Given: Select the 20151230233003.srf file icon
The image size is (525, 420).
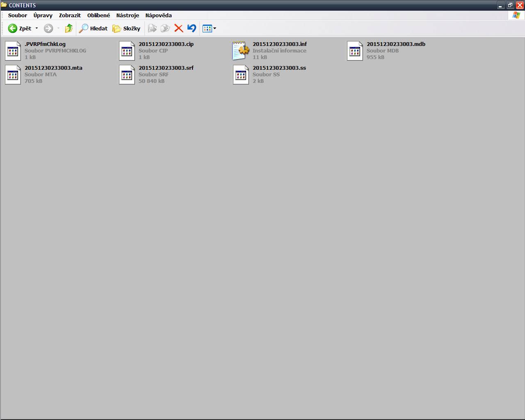Looking at the screenshot, I should [127, 75].
